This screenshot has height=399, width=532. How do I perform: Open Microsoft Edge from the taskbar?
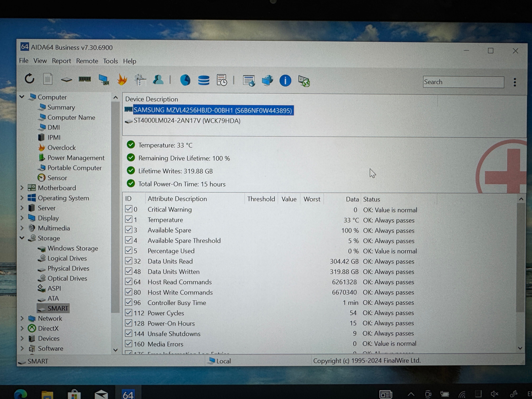[20, 394]
